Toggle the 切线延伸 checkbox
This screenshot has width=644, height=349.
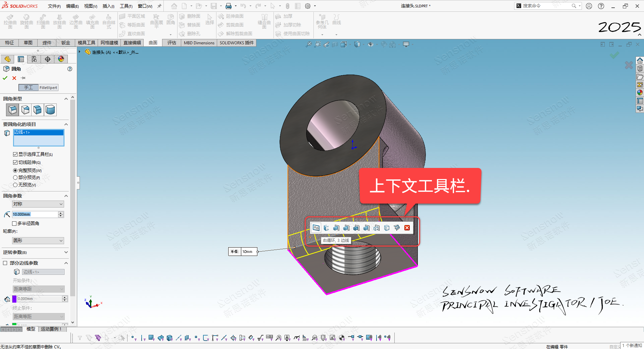[x=15, y=162]
